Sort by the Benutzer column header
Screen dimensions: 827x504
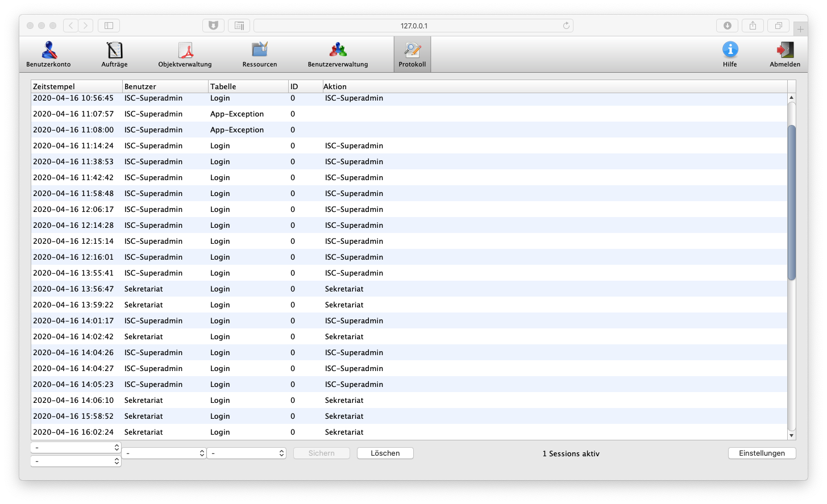point(165,86)
